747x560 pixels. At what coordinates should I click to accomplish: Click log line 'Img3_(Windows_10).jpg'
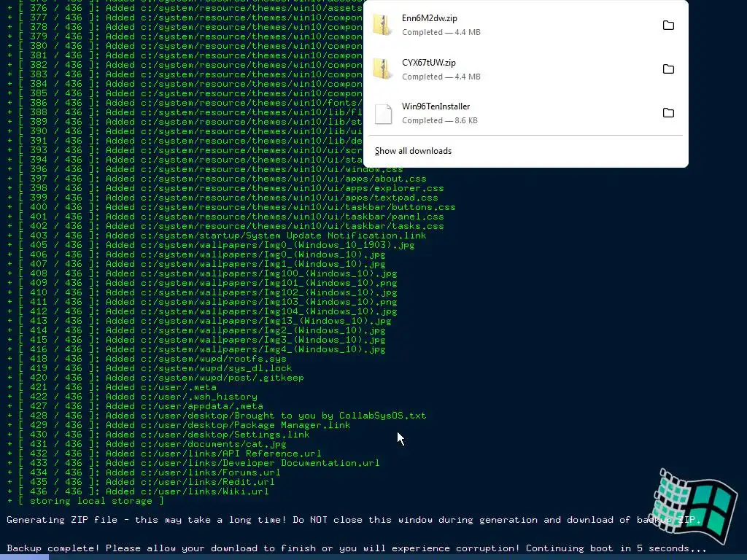196,340
